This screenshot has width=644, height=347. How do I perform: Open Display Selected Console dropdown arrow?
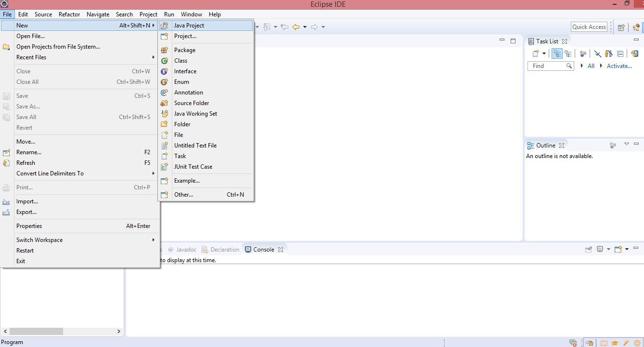coord(608,249)
